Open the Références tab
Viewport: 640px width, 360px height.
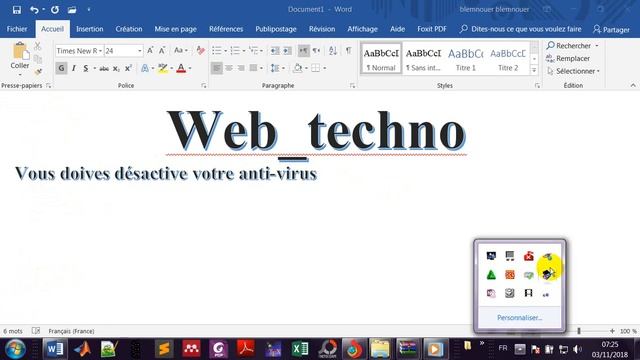[x=226, y=29]
